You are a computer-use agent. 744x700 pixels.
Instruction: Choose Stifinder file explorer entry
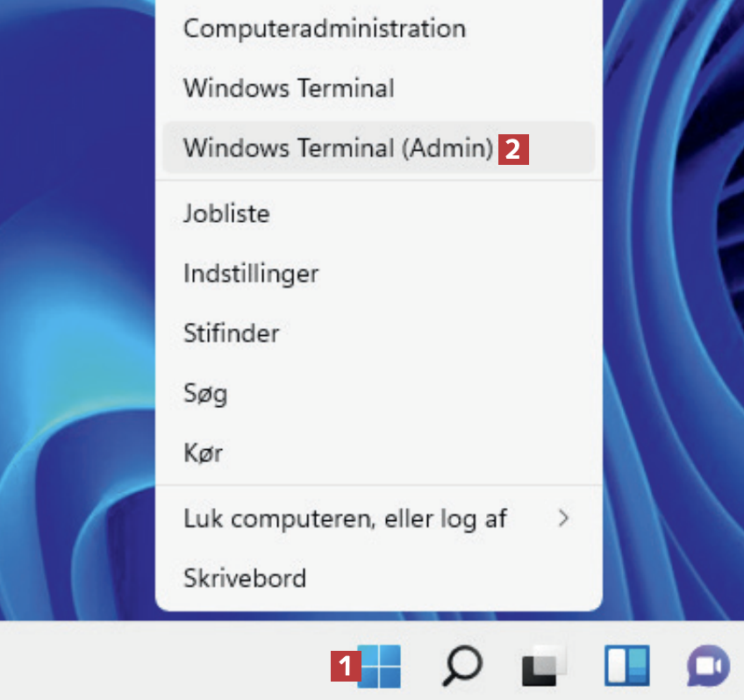[x=379, y=333]
